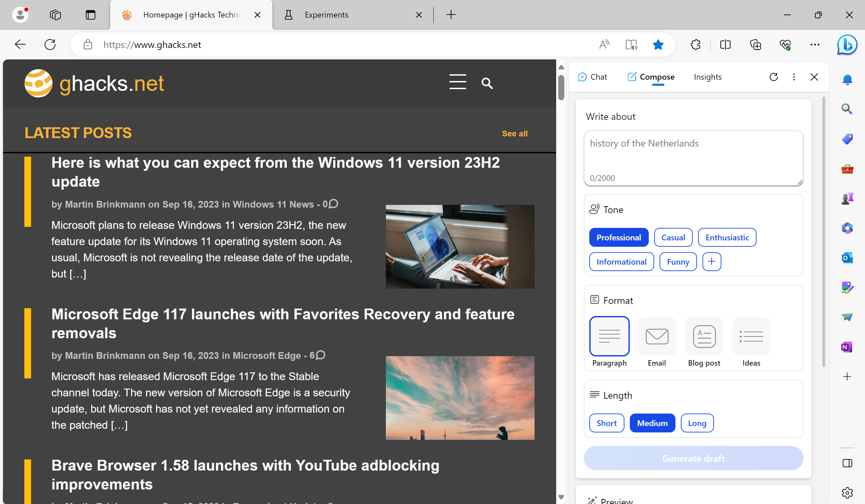Image resolution: width=865 pixels, height=504 pixels.
Task: Go back using the back arrow
Action: click(20, 45)
